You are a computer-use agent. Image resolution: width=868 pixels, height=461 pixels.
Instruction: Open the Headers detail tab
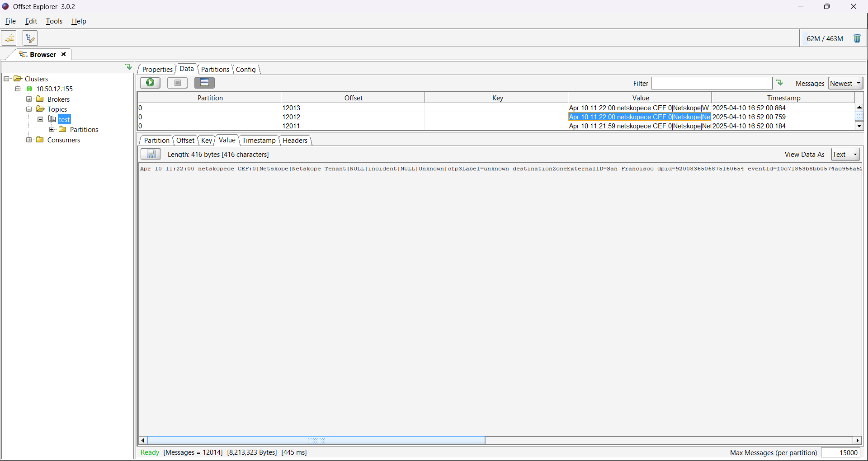295,140
